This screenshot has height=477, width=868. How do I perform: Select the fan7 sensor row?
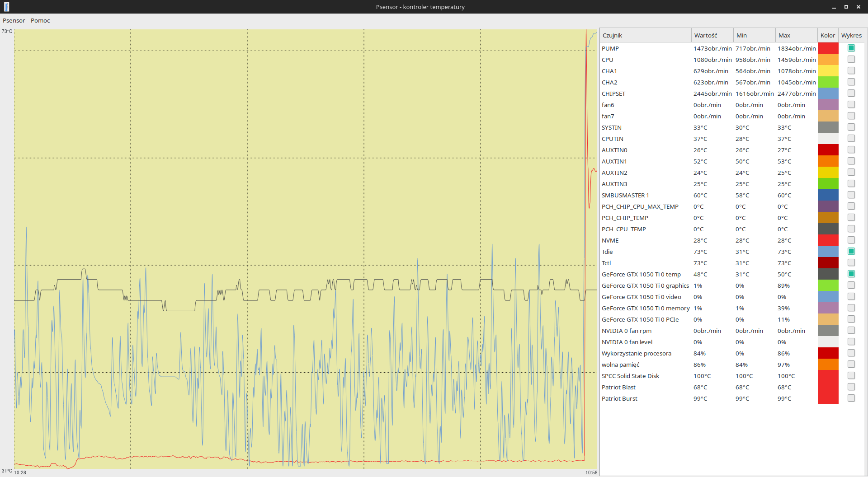click(732, 116)
